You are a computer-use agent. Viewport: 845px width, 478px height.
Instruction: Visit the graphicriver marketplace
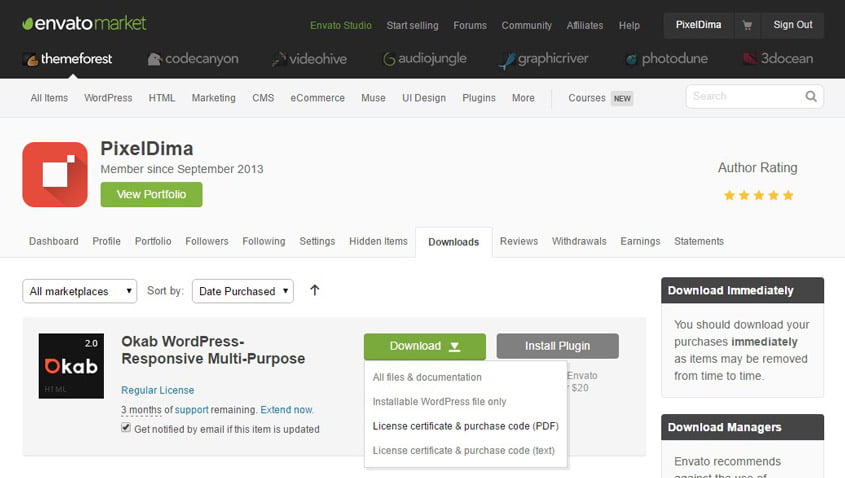(544, 59)
